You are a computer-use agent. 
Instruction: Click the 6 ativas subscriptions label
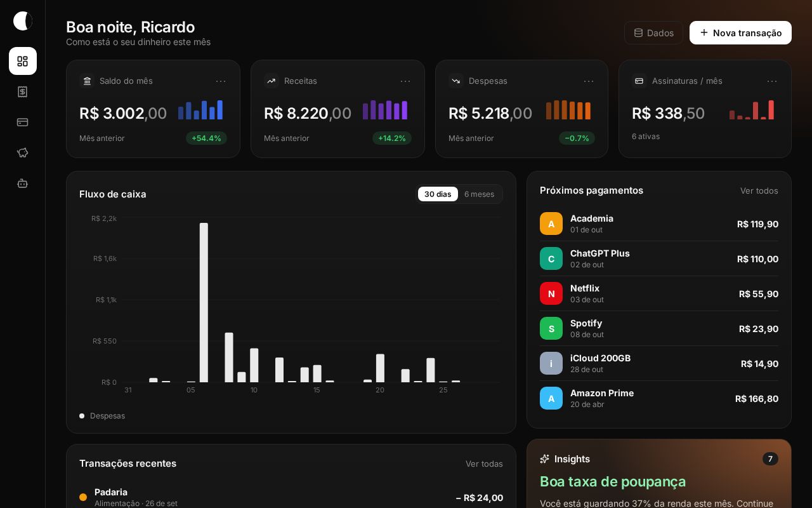point(646,137)
